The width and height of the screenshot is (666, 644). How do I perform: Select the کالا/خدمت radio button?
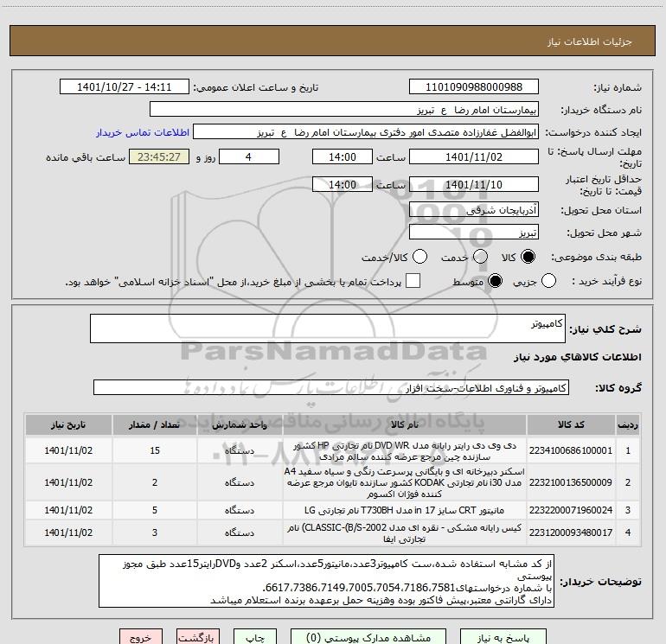click(420, 257)
